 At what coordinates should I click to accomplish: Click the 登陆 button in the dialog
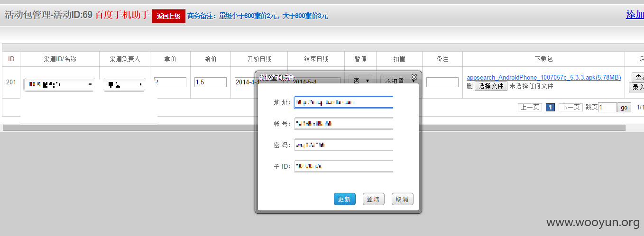(x=373, y=199)
